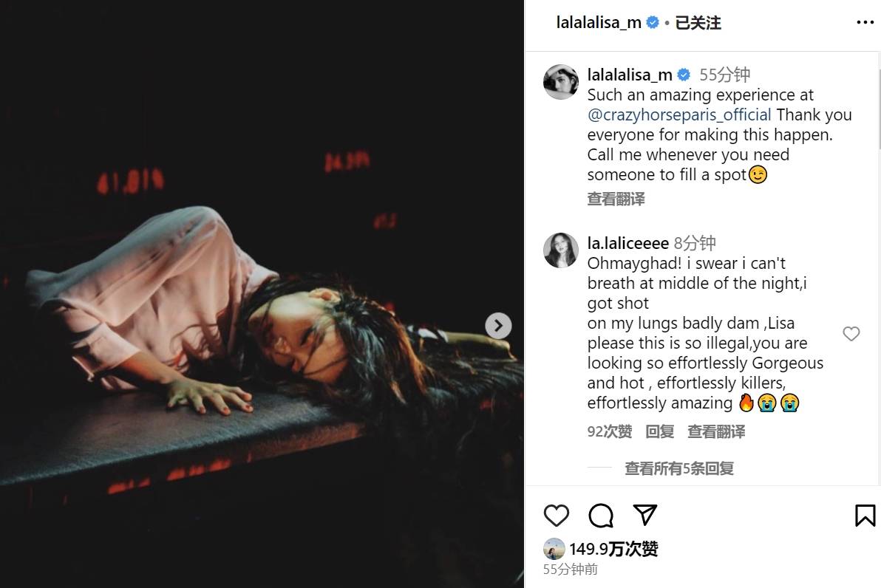881x588 pixels.
Task: Open lalalalisa_m profile picture next to caption
Action: (x=561, y=82)
